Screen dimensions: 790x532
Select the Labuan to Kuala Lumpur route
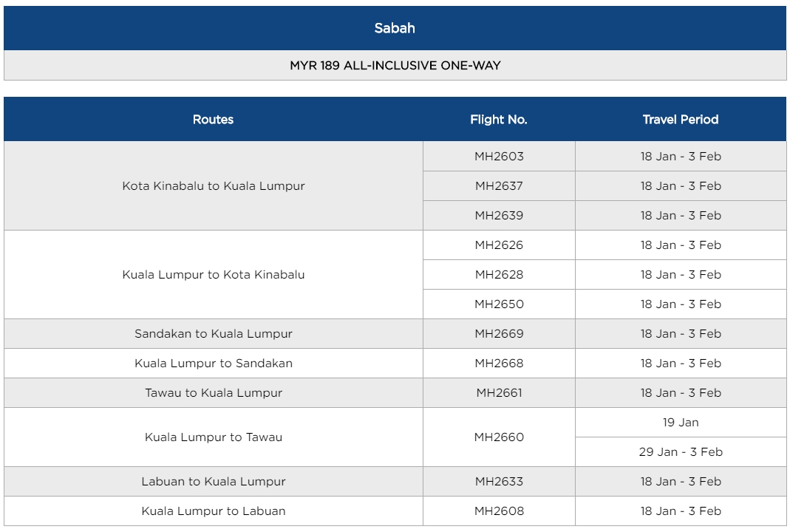[x=213, y=482]
